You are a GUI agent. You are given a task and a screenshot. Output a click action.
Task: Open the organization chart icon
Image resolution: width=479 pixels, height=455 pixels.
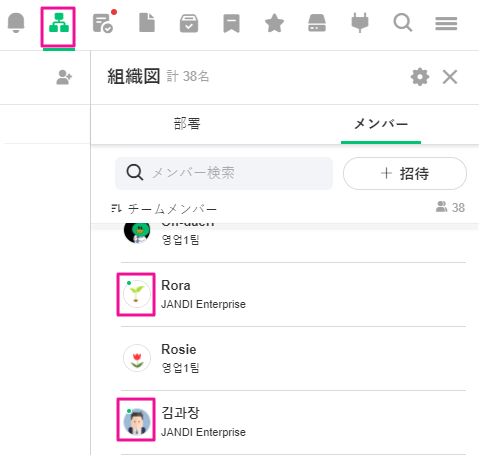59,23
